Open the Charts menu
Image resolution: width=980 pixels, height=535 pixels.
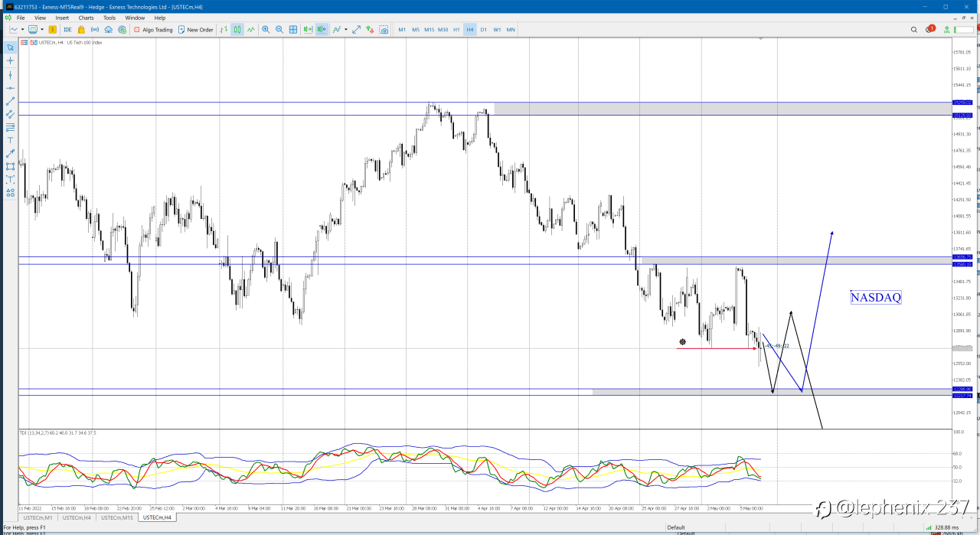point(86,18)
